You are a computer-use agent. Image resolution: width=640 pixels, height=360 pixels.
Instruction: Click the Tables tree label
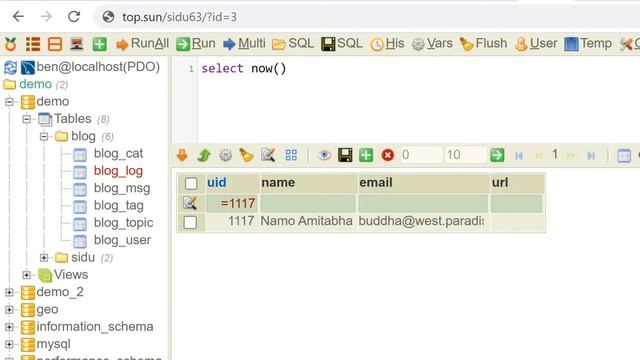pyautogui.click(x=73, y=119)
